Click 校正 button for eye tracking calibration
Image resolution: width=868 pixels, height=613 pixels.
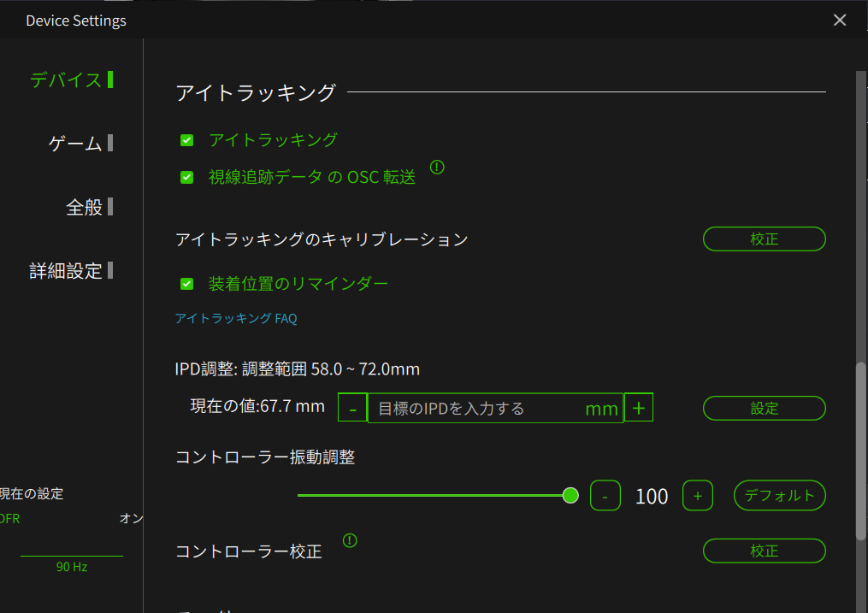pyautogui.click(x=764, y=239)
